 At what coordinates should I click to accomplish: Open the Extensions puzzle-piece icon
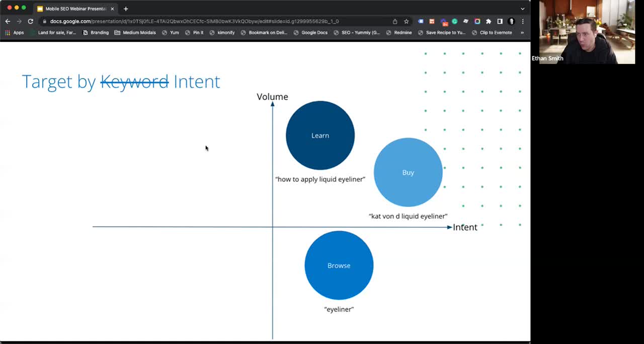point(488,21)
